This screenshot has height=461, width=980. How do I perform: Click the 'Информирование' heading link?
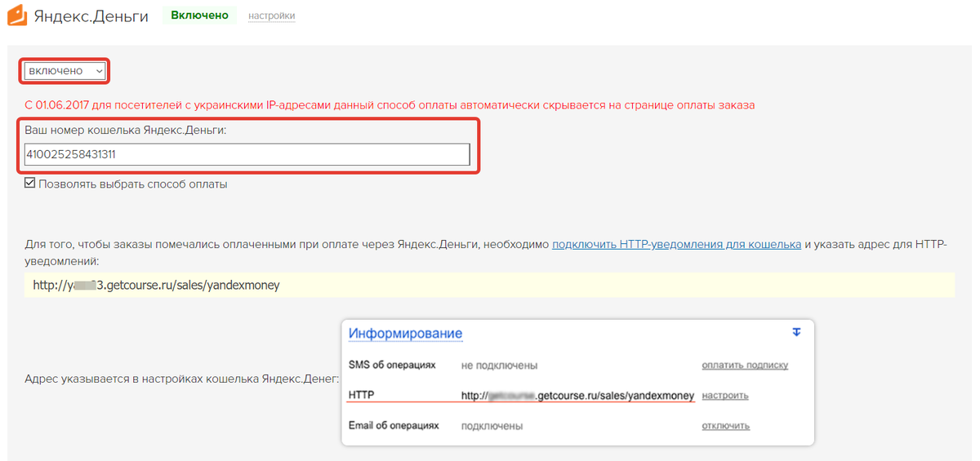(x=405, y=334)
